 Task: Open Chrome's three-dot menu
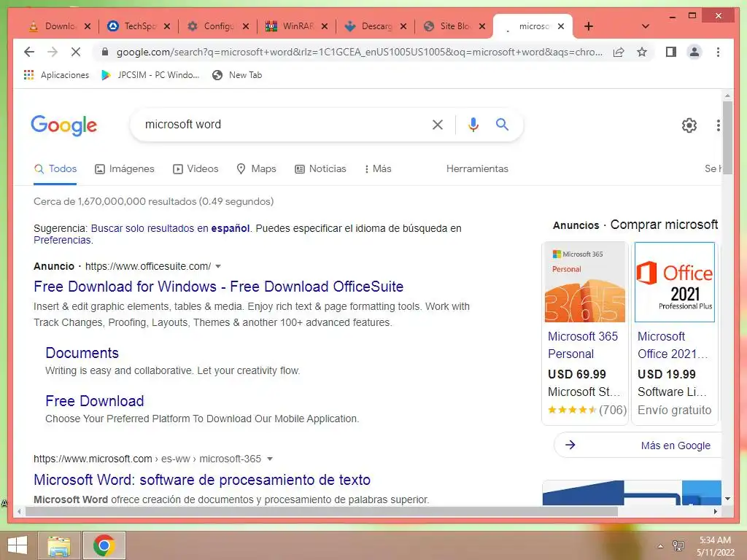[718, 52]
